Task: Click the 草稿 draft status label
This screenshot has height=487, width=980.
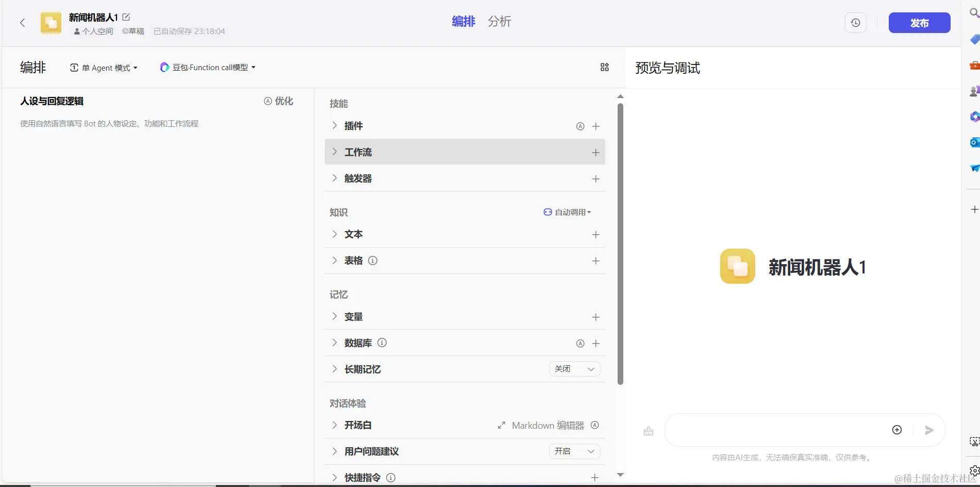Action: 133,31
